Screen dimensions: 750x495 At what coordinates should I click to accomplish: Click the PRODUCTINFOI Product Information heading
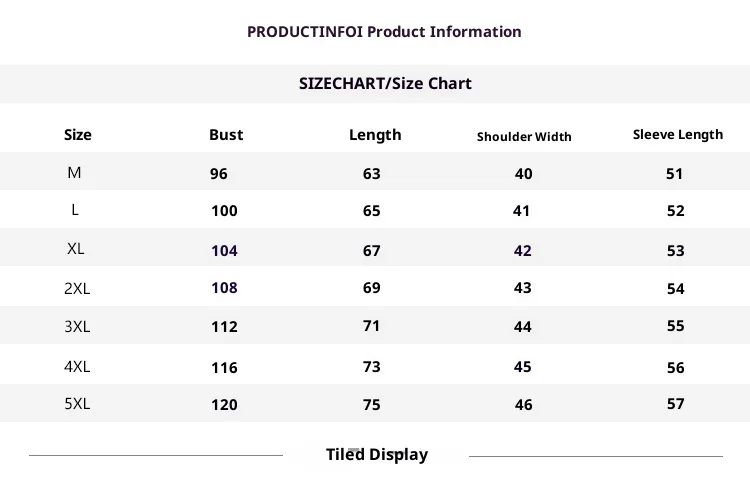384,31
